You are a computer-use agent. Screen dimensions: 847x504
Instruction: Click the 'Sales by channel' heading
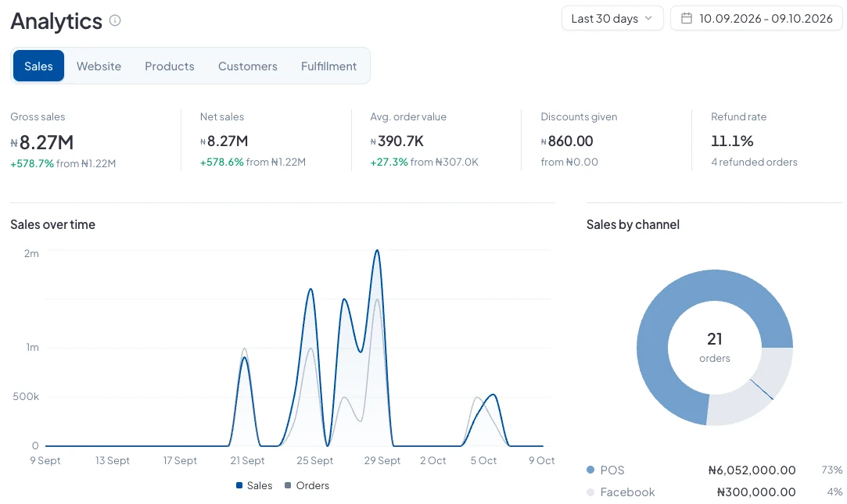633,224
